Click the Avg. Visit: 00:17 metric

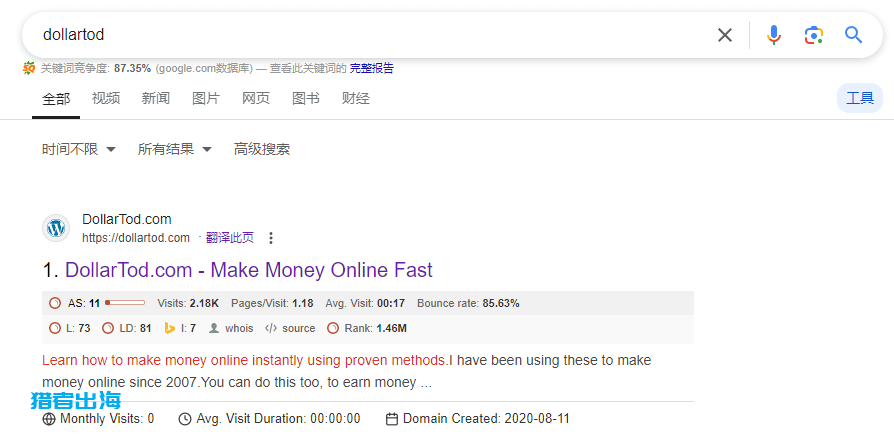365,303
